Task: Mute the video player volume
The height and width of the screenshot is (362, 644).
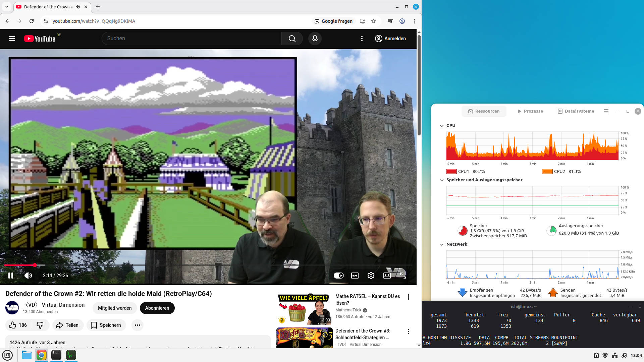Action: (x=28, y=276)
